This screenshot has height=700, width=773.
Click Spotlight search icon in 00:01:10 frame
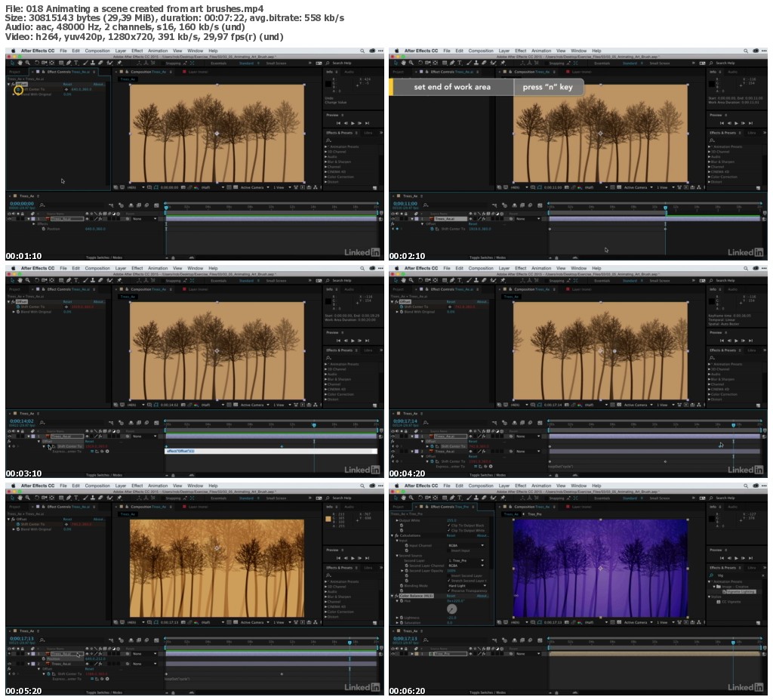click(x=362, y=51)
